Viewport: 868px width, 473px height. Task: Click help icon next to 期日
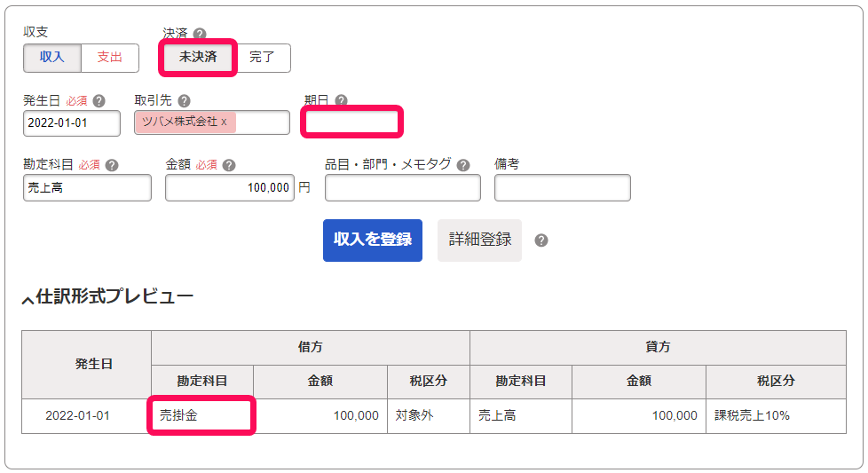[342, 100]
